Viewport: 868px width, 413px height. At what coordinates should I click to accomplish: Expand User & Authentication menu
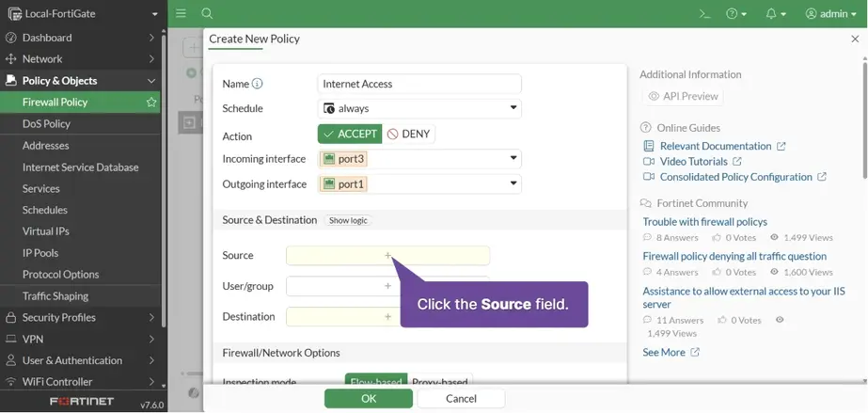click(80, 360)
